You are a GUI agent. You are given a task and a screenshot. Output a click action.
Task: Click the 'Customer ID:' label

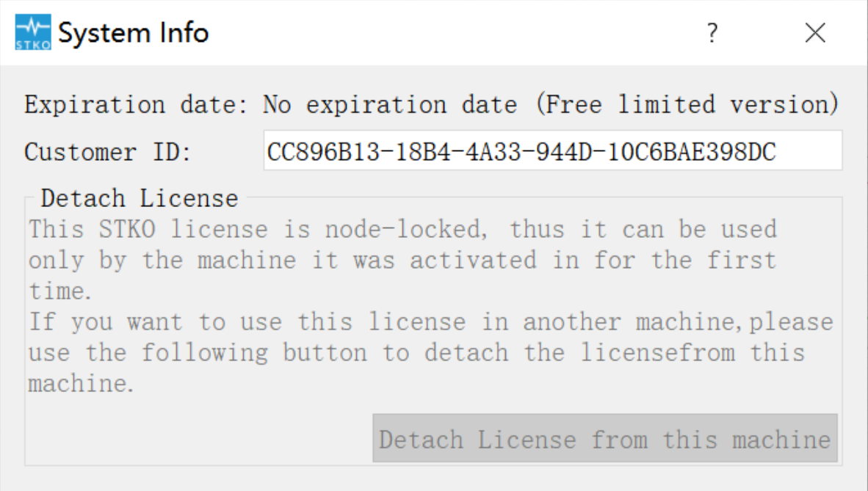click(108, 152)
